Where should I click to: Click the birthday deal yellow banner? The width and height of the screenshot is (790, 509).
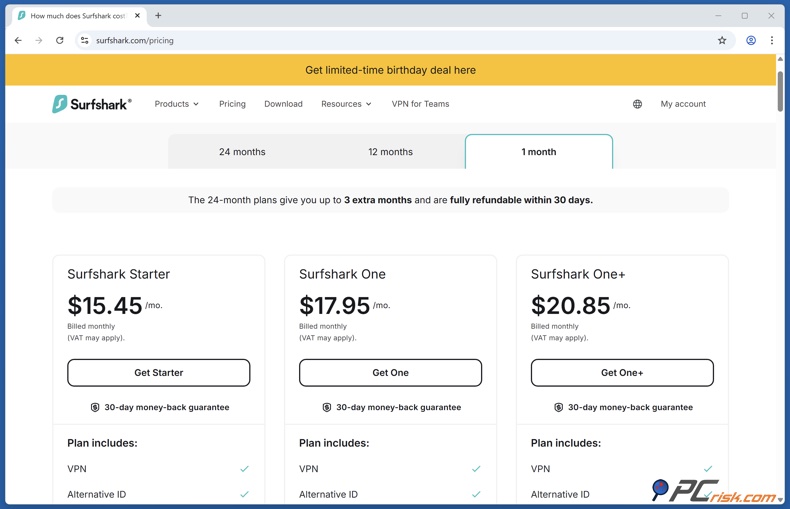390,70
